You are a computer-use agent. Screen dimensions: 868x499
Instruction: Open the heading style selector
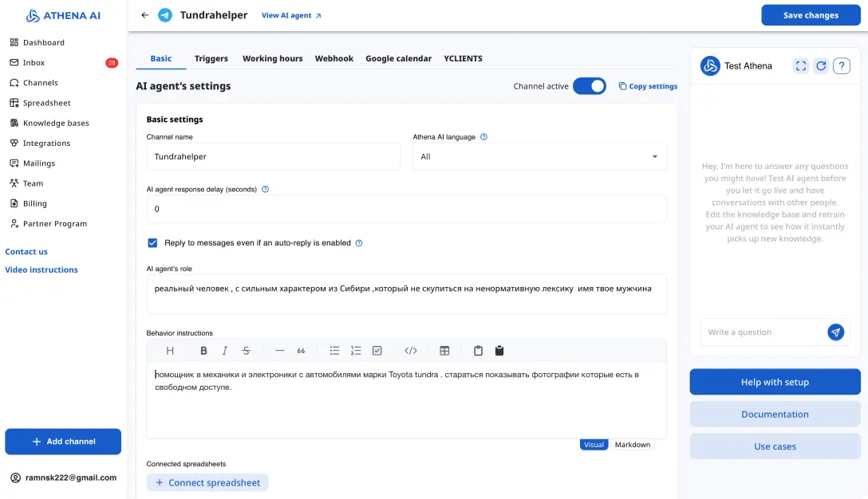(x=170, y=351)
